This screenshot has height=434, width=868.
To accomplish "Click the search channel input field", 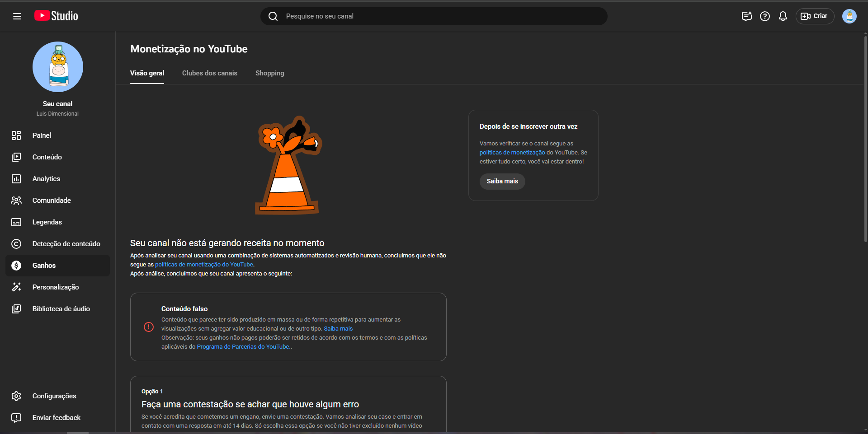I will (x=434, y=16).
